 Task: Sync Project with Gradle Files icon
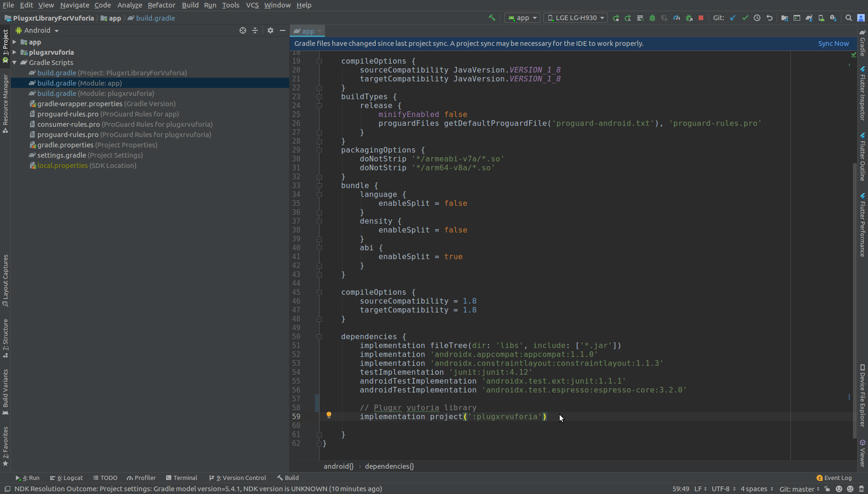pyautogui.click(x=809, y=18)
